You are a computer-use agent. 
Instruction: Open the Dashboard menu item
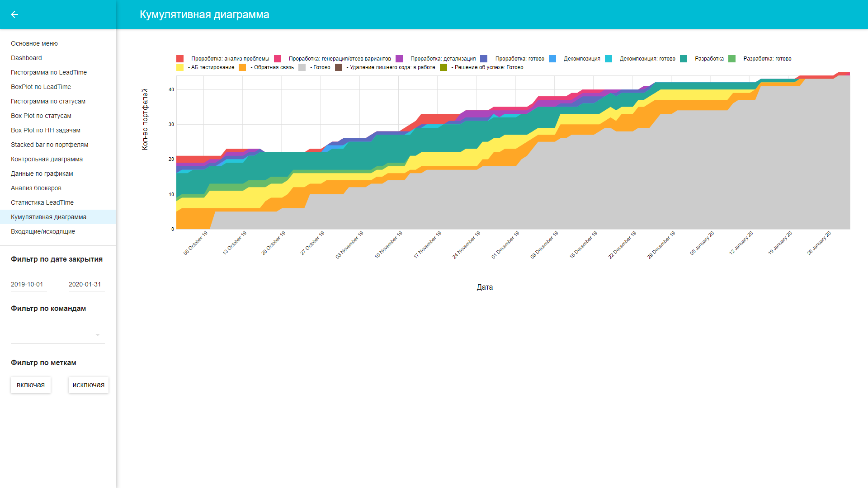(26, 58)
